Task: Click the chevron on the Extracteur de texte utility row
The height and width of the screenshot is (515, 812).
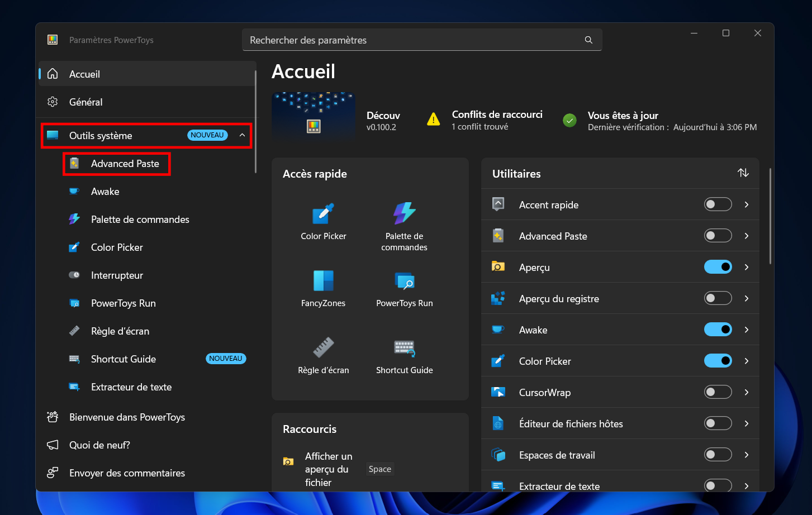Action: [747, 486]
